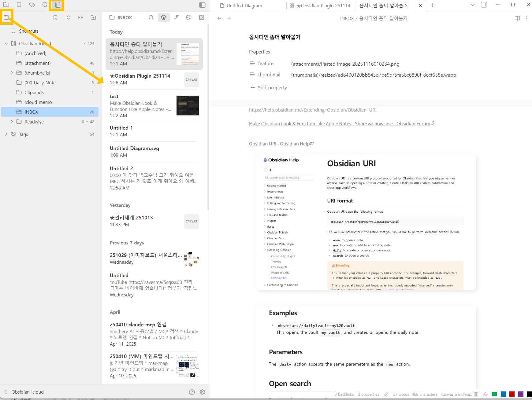Click the brush icon in status bar
532x400 pixels.
(485, 394)
